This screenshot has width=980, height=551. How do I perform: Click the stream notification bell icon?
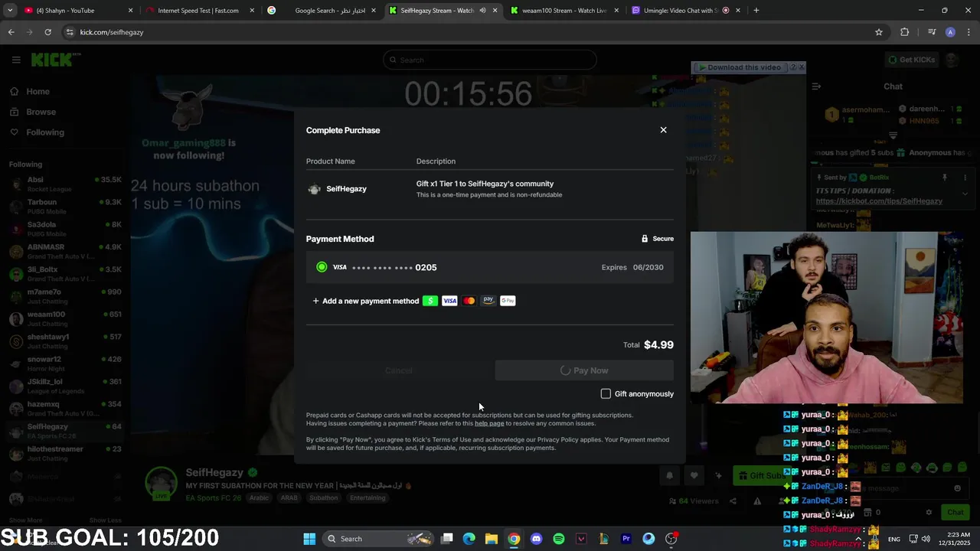pos(669,476)
